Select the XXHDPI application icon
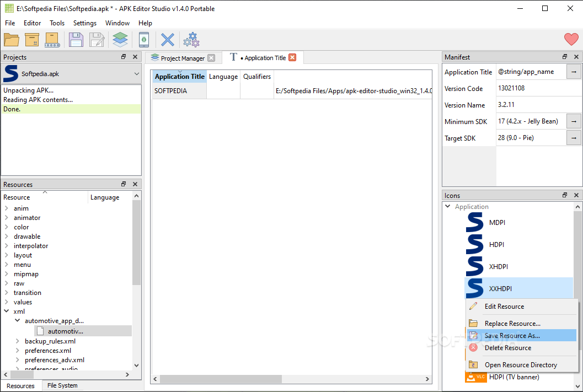The width and height of the screenshot is (583, 392). pos(518,288)
